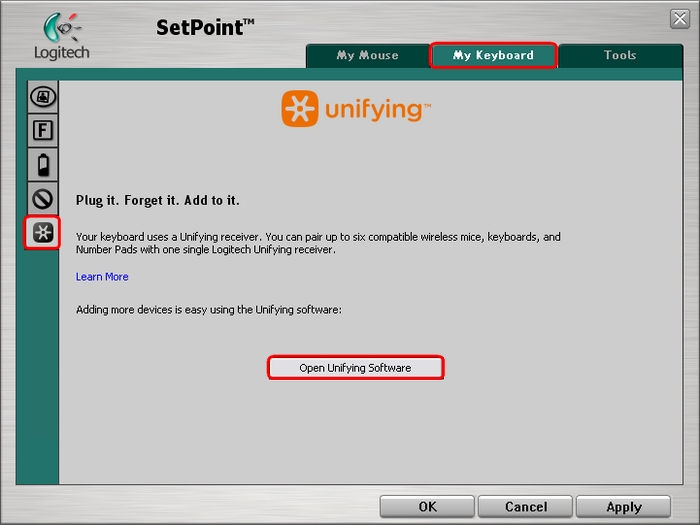
Task: Select the F-key settings sidebar icon
Action: (x=43, y=131)
